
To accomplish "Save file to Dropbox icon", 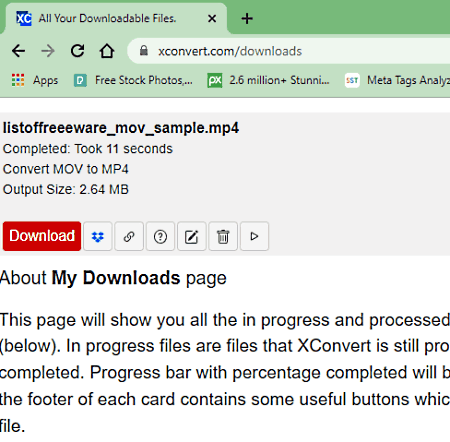I will 98,236.
